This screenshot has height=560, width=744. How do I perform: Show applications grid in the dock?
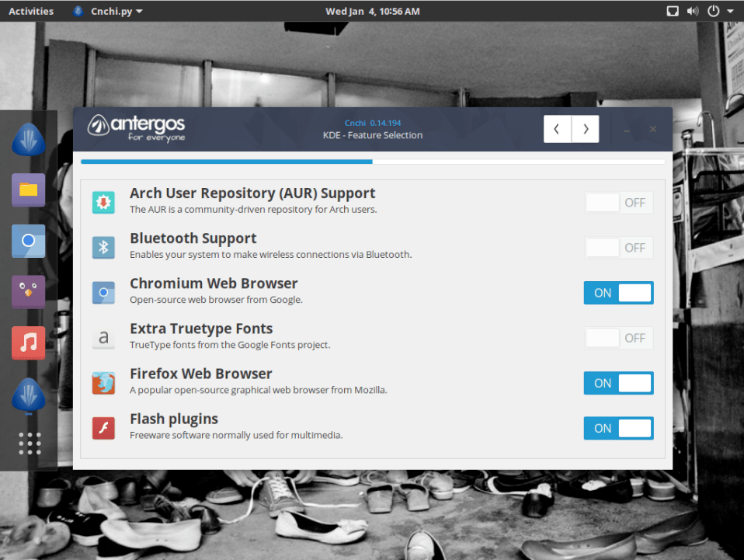(30, 443)
